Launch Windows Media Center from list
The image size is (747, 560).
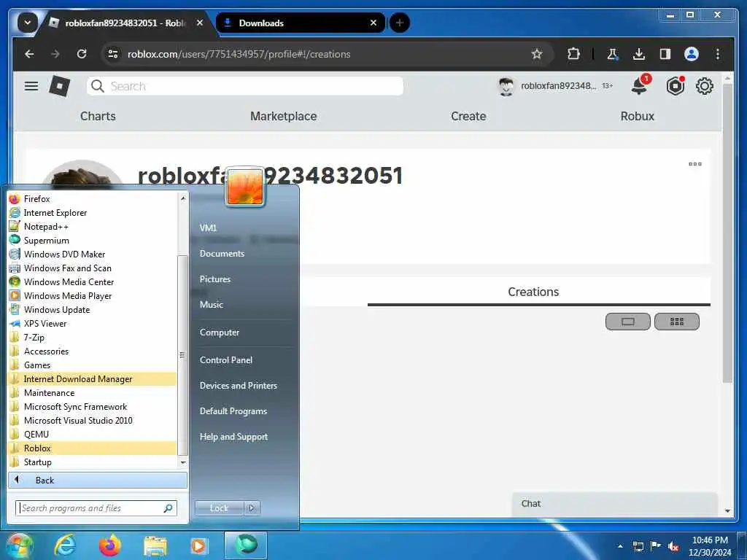coord(92,282)
